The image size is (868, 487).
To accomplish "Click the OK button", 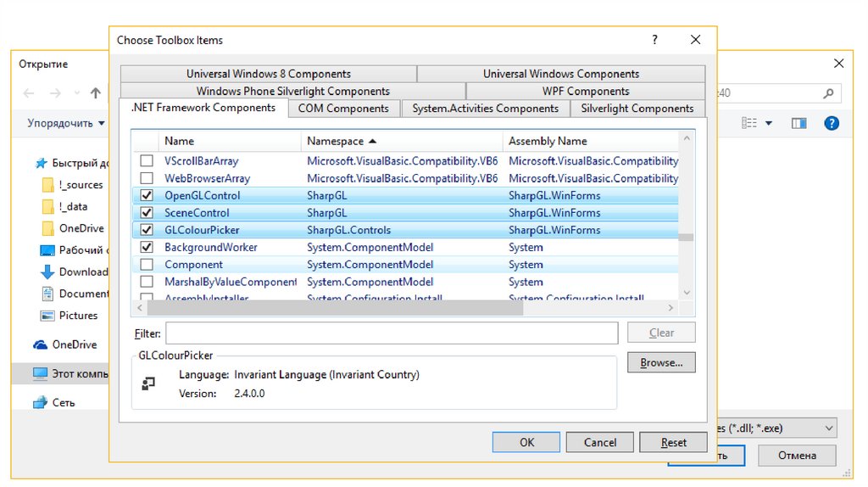I will [526, 442].
